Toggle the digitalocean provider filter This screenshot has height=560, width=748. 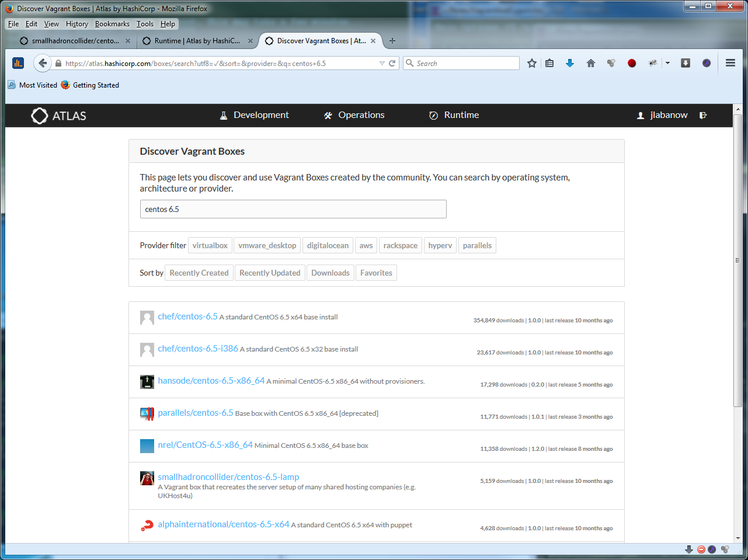[x=328, y=246]
